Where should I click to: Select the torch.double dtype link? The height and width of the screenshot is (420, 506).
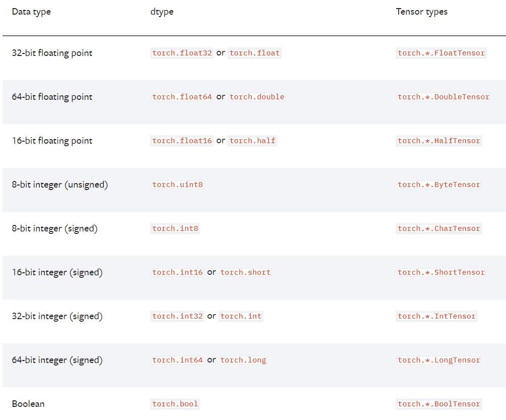pos(257,97)
